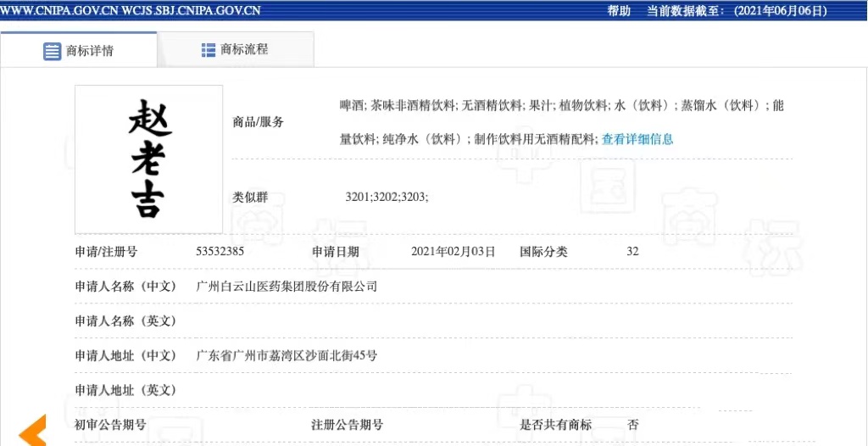Image resolution: width=868 pixels, height=446 pixels.
Task: Click WCJS.SBJ.CNIPA.GOV.CN header text
Action: pyautogui.click(x=191, y=10)
